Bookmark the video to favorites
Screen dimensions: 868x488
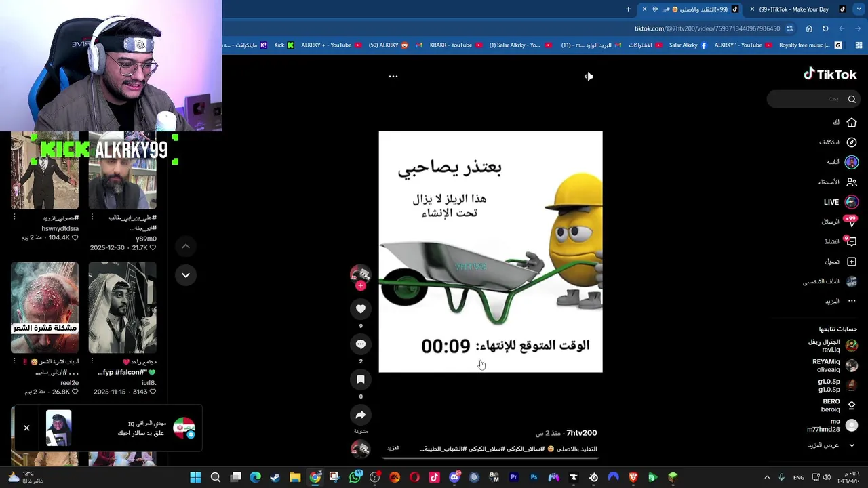[x=361, y=380]
